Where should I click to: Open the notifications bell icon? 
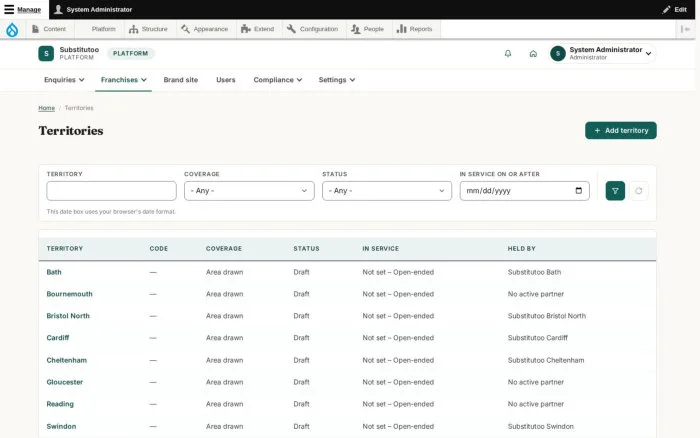[x=508, y=54]
